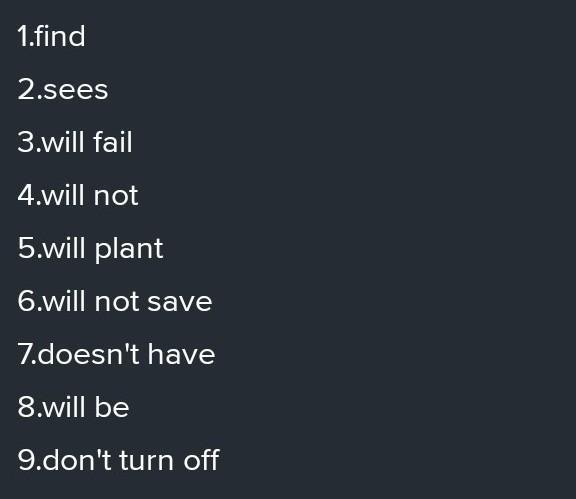Viewport: 576px width, 499px height.
Task: Click the text "5.will plant"
Action: 90,249
